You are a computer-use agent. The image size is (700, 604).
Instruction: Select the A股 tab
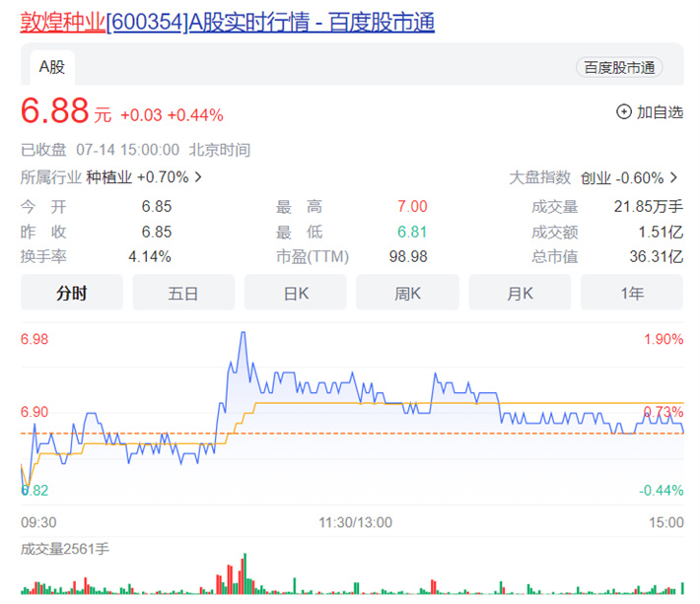click(x=49, y=67)
